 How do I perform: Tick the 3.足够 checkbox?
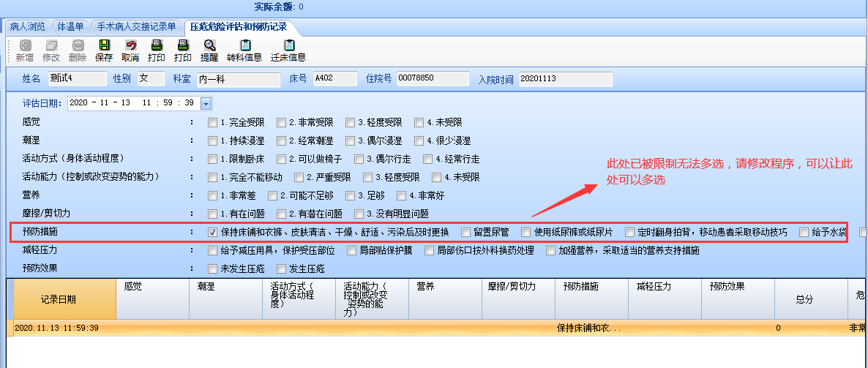click(350, 195)
